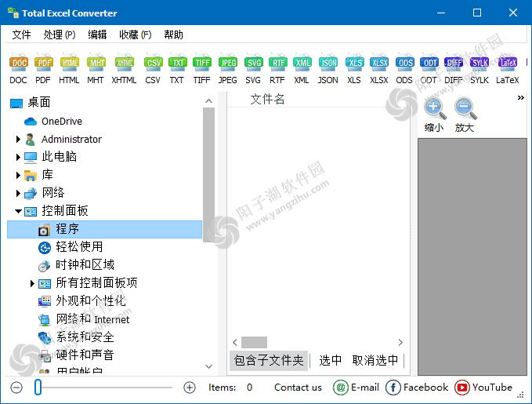Choose XLSX conversion icon
The height and width of the screenshot is (404, 532).
click(x=379, y=63)
